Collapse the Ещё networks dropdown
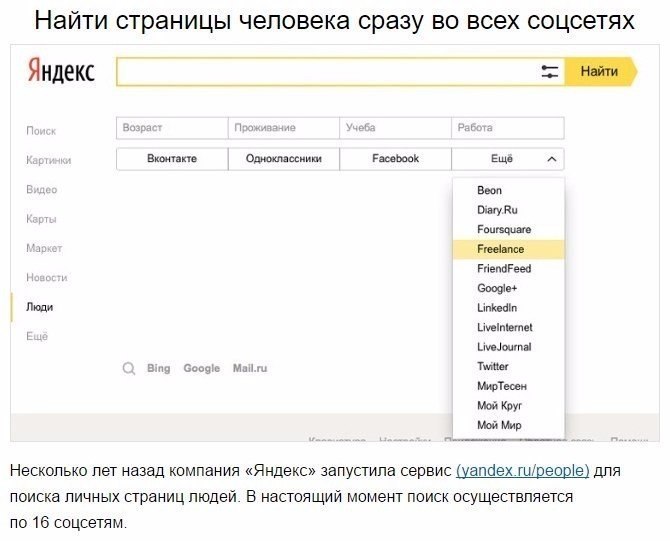This screenshot has width=670, height=541. pyautogui.click(x=508, y=159)
